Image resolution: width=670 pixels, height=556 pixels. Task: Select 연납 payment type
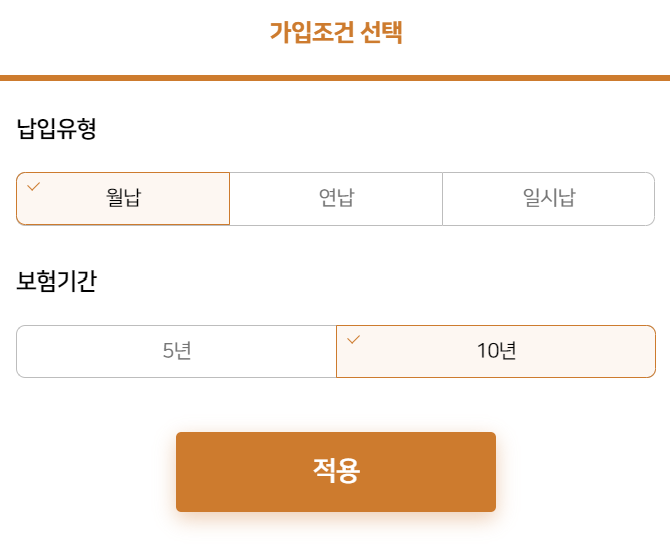tap(336, 199)
